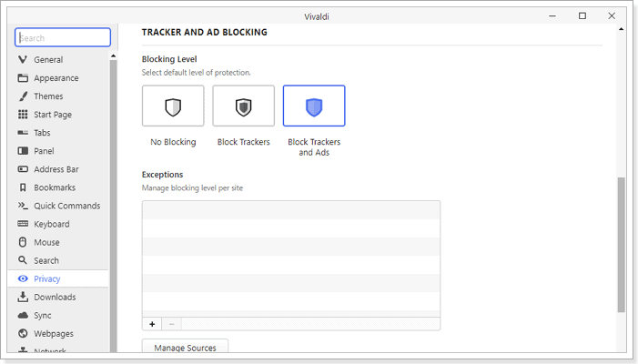Image resolution: width=638 pixels, height=364 pixels.
Task: Remove exception using the minus button
Action: [x=171, y=324]
